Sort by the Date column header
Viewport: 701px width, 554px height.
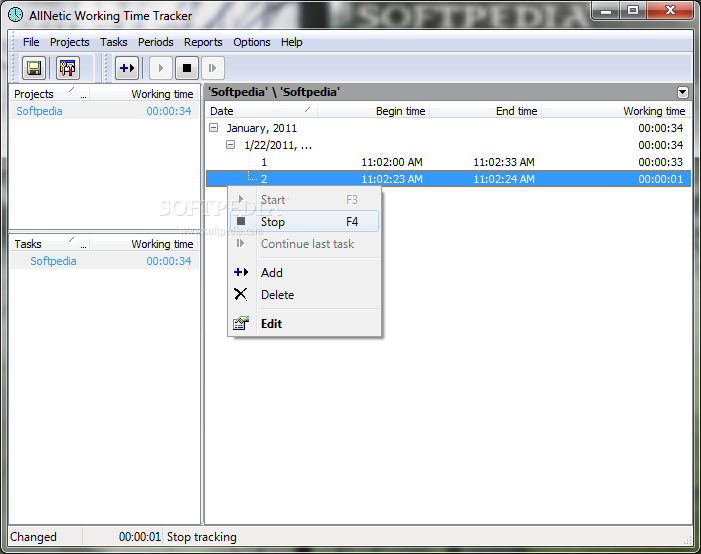click(262, 111)
